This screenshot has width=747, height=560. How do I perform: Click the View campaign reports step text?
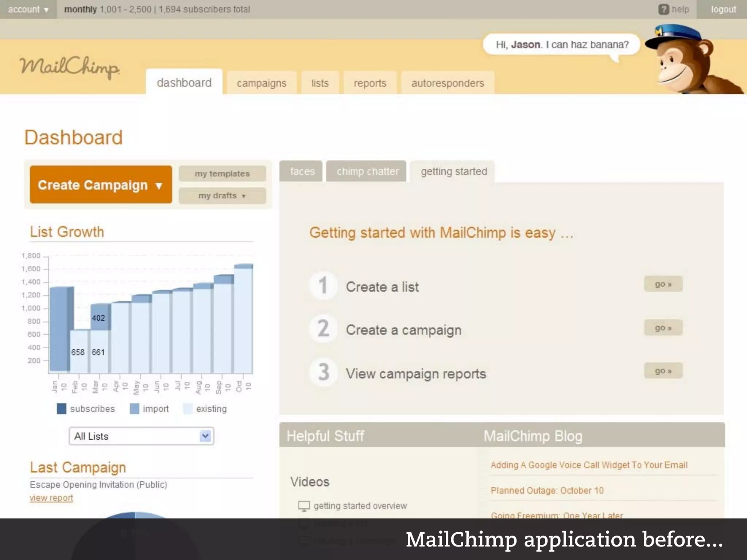[416, 374]
